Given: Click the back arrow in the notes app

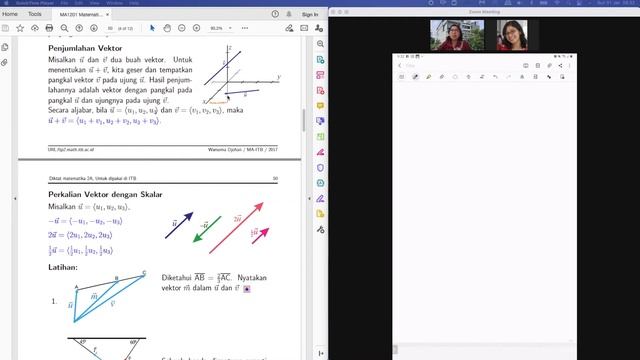Looking at the screenshot, I should pos(400,66).
